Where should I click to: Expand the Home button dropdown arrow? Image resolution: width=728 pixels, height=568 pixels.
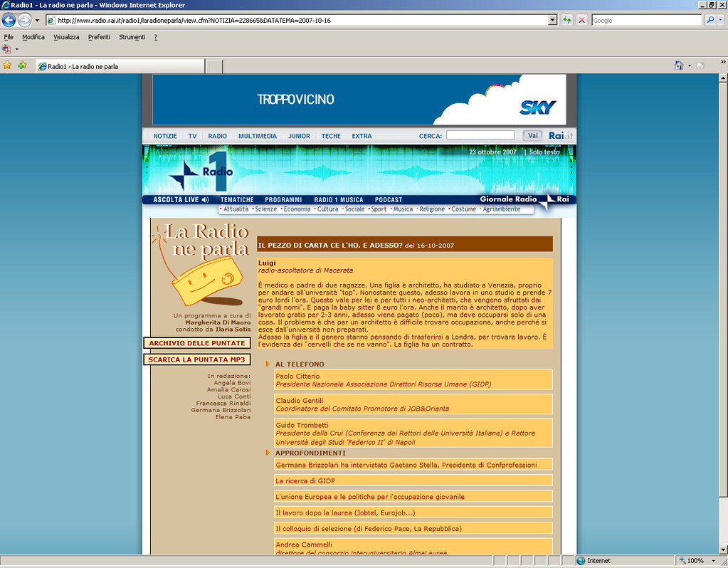click(x=690, y=66)
